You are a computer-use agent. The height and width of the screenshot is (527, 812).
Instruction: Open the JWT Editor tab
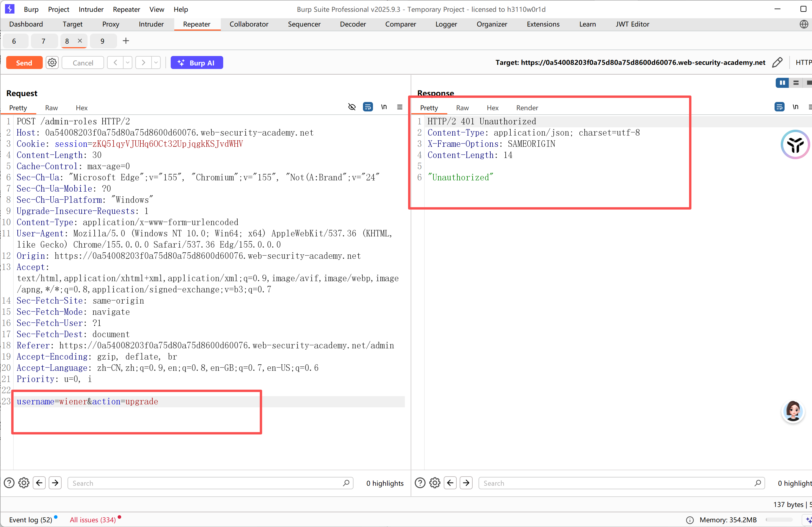pos(632,24)
